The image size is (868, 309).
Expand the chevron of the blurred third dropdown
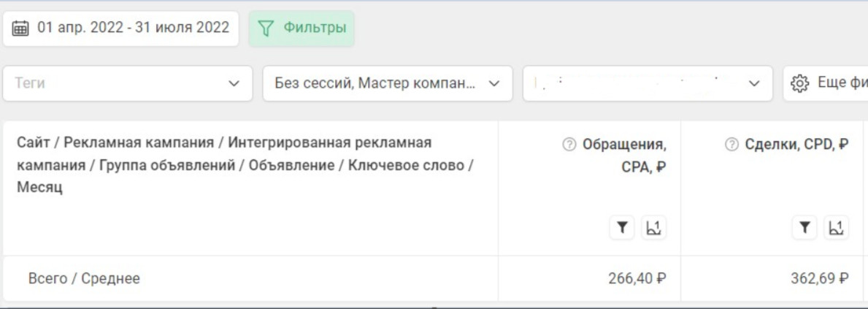click(x=754, y=84)
